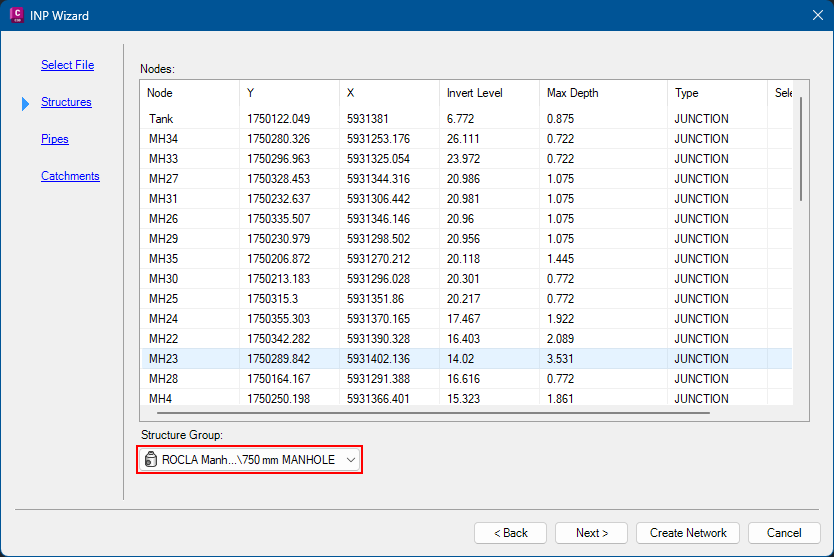The height and width of the screenshot is (557, 834).
Task: Click max depth value 3.531
Action: point(560,359)
